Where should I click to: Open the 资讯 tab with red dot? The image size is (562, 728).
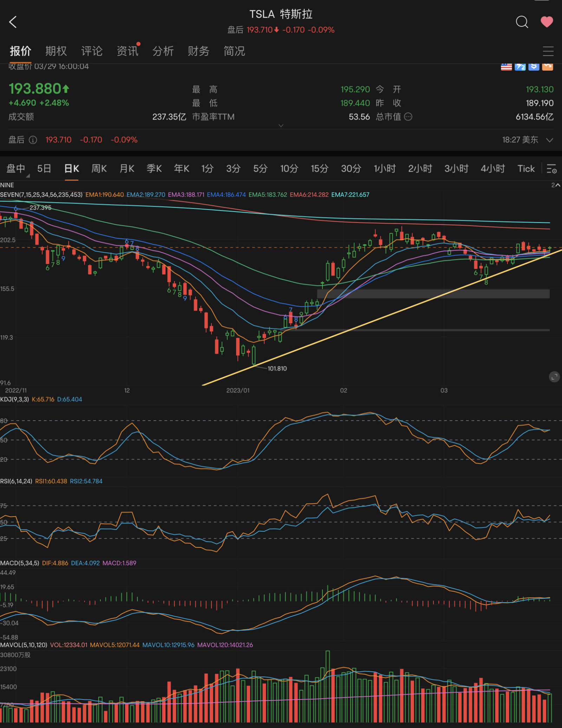(128, 51)
